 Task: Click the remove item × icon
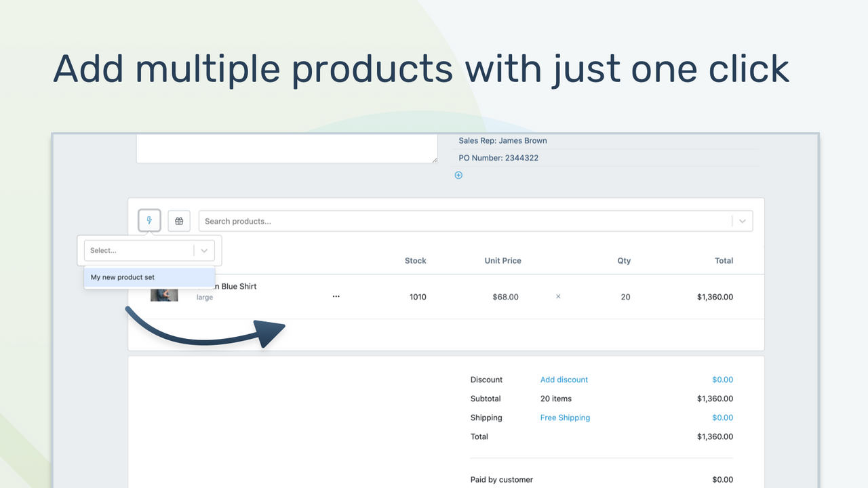click(x=558, y=297)
